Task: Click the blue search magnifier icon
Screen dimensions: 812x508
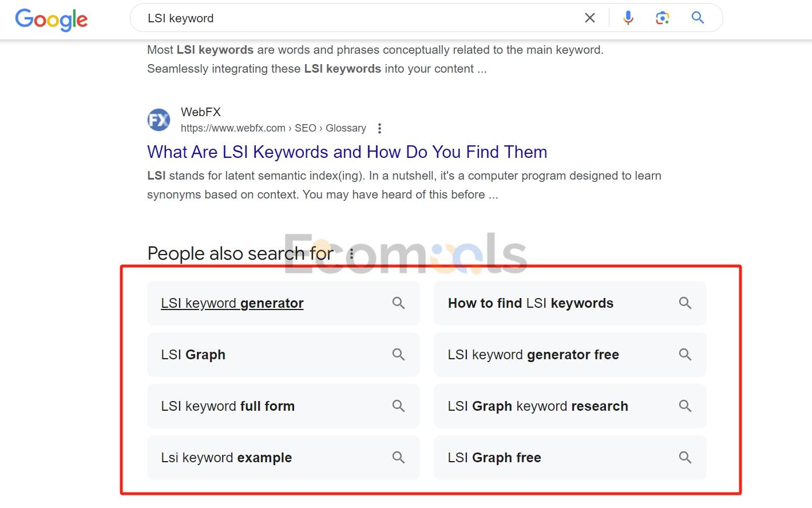Action: point(698,18)
